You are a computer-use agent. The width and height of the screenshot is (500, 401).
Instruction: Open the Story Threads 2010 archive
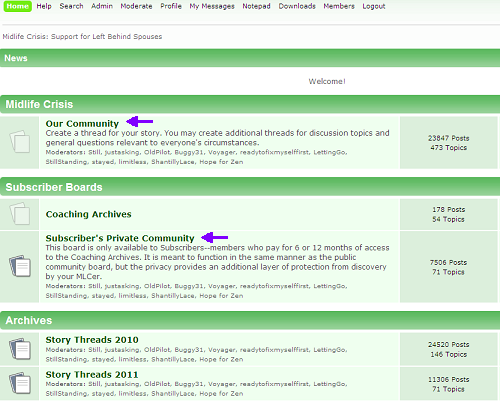[x=92, y=340]
